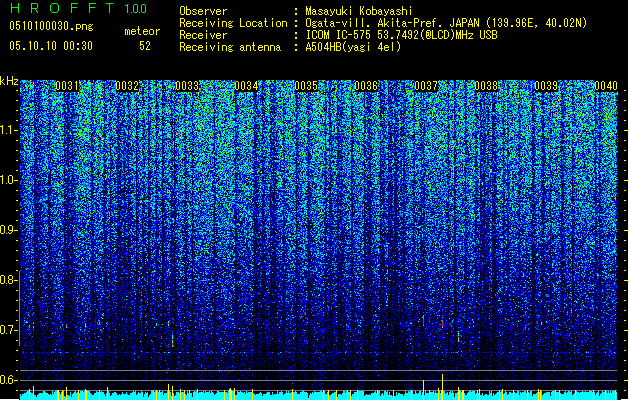Click time marker 0034 on spectrogram
Screen dimensions: 629x400
246,86
